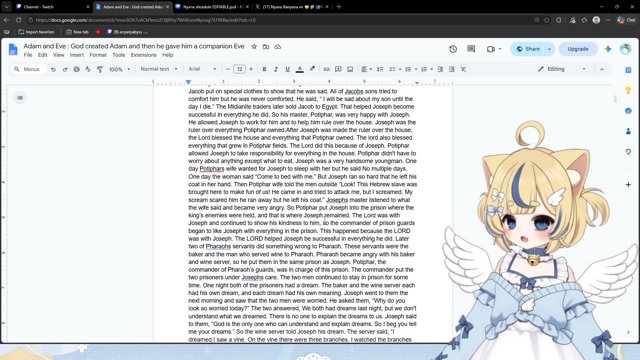The image size is (640, 360).
Task: Toggle bold formatting
Action: pos(264,69)
